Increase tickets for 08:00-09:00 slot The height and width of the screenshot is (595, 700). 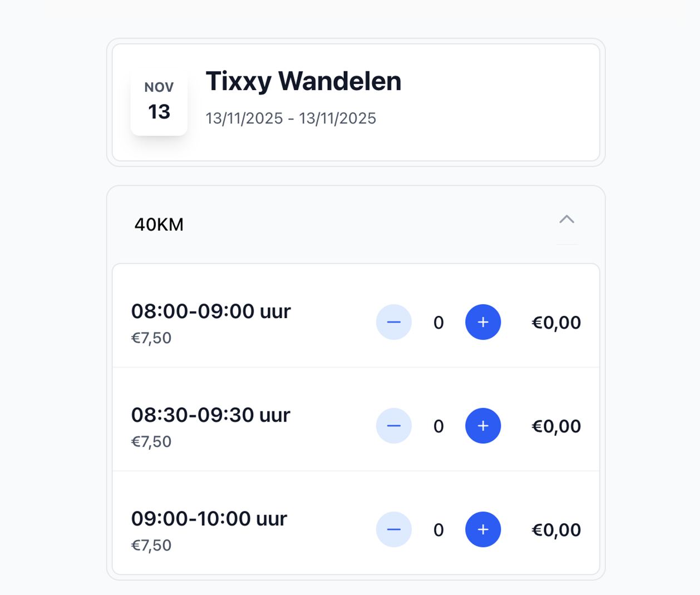point(483,322)
